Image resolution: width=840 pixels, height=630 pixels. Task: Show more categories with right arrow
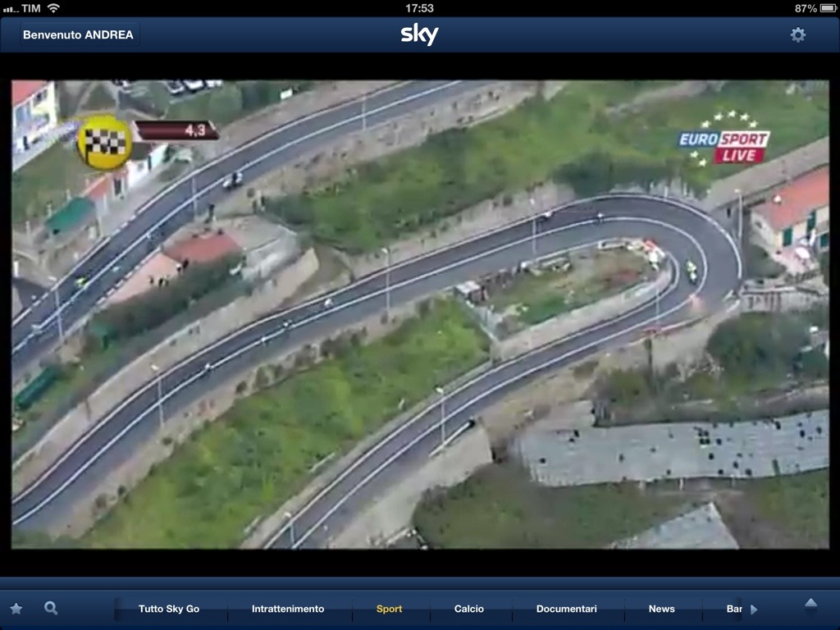click(754, 609)
